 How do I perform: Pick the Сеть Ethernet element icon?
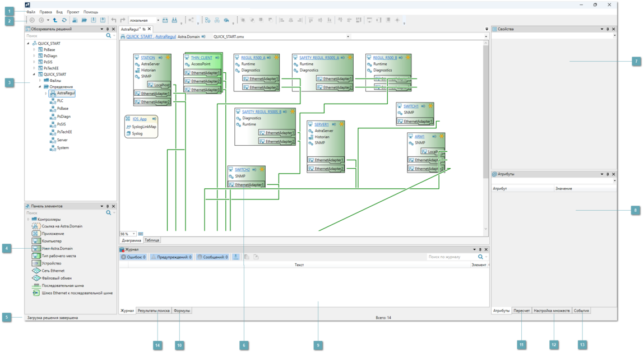point(36,271)
